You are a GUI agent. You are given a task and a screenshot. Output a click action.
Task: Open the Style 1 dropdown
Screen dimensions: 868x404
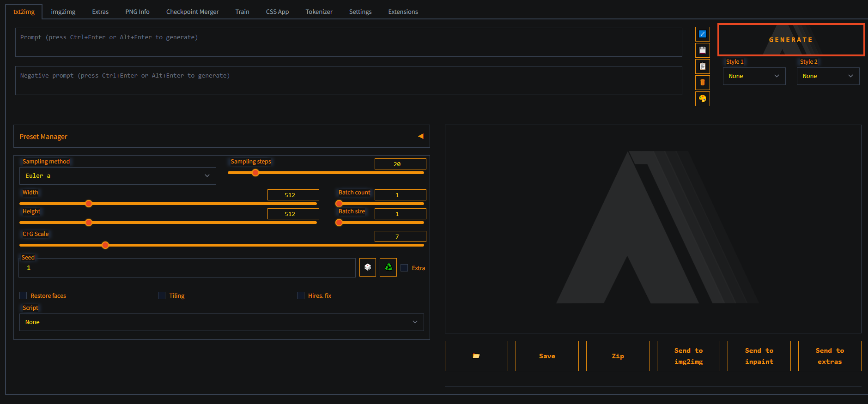(x=754, y=76)
